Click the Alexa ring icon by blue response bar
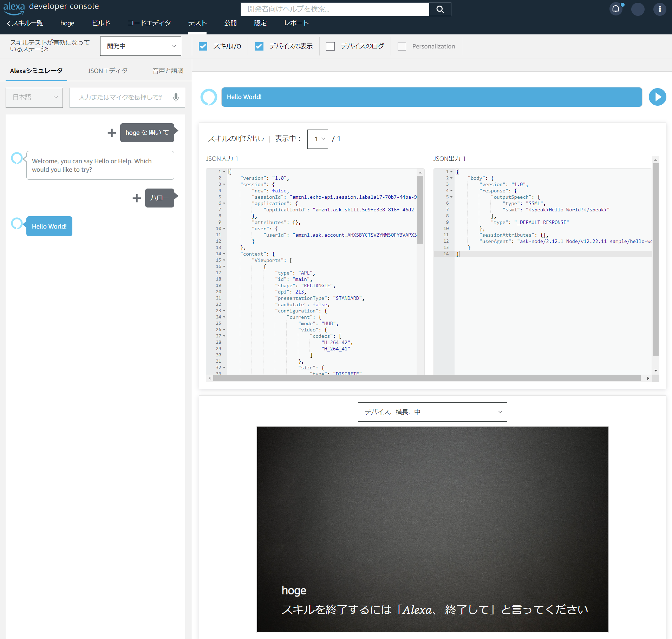 (209, 97)
